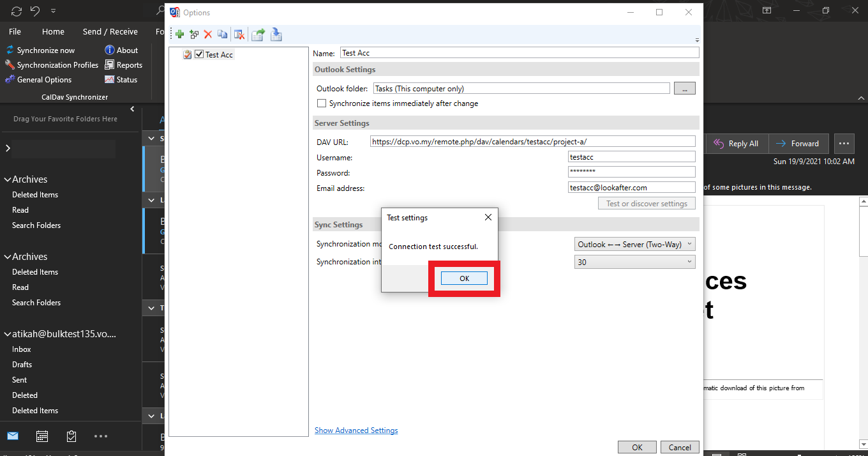Screen dimensions: 868x456
Task: Click the clear cache icon in toolbar
Action: (x=239, y=34)
